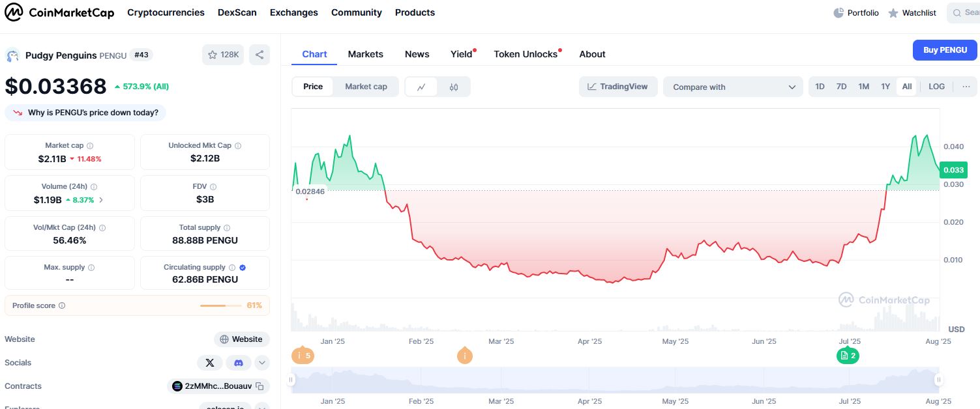Click the 0.033 current price label

953,170
